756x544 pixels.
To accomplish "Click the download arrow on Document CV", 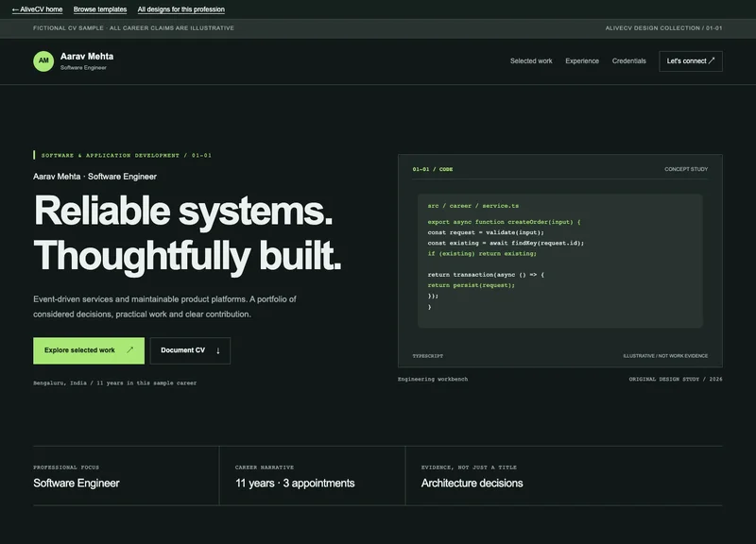I will 218,350.
